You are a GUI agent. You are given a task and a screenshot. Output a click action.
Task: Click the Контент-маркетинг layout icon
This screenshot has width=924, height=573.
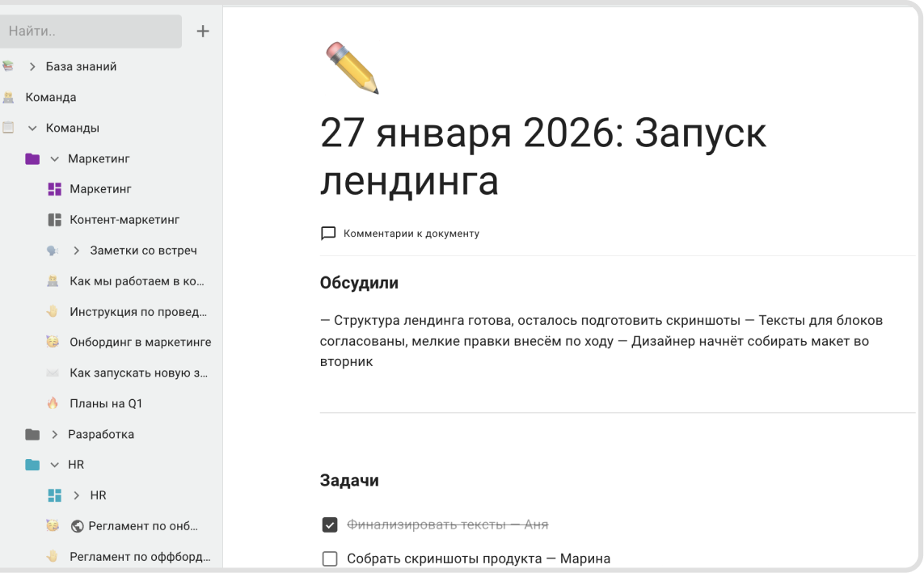[55, 220]
